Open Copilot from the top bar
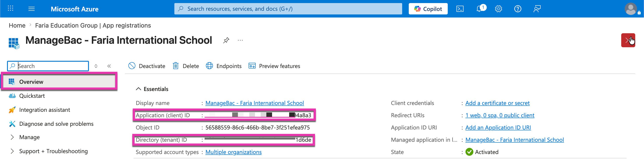 click(428, 9)
